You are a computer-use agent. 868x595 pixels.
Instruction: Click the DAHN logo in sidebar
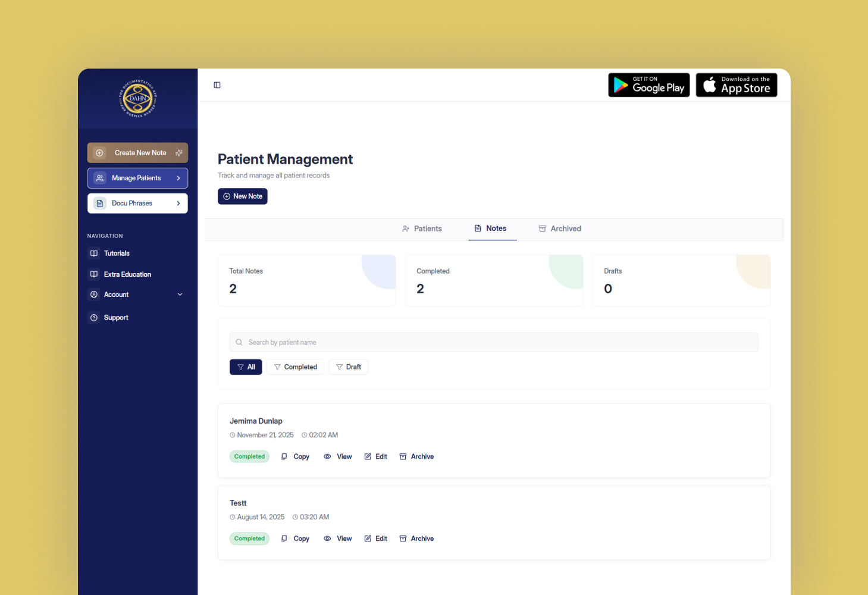137,98
